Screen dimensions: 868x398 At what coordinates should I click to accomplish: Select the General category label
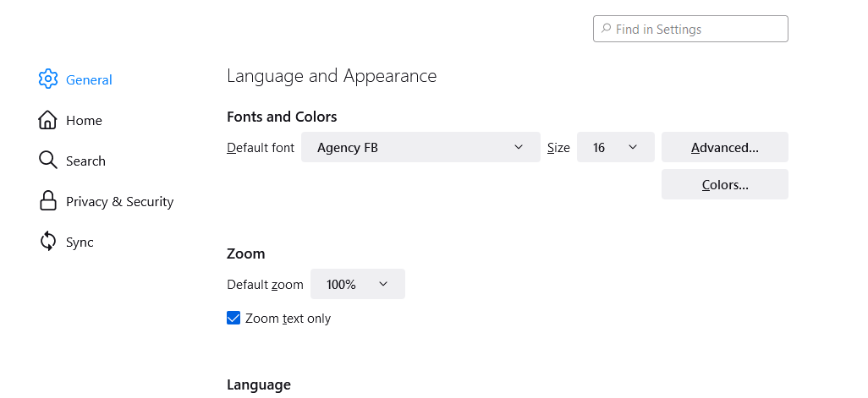[89, 80]
